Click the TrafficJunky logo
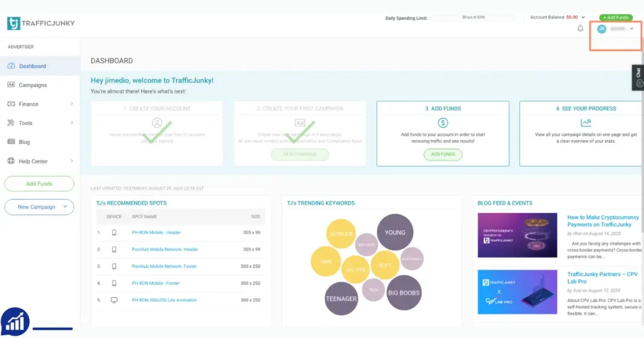 [x=41, y=23]
